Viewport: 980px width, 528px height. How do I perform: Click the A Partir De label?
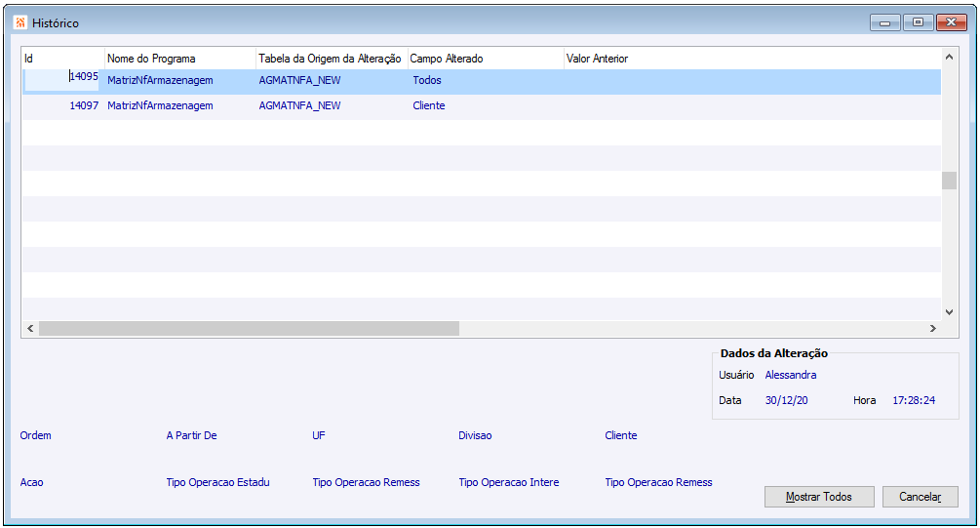click(191, 435)
